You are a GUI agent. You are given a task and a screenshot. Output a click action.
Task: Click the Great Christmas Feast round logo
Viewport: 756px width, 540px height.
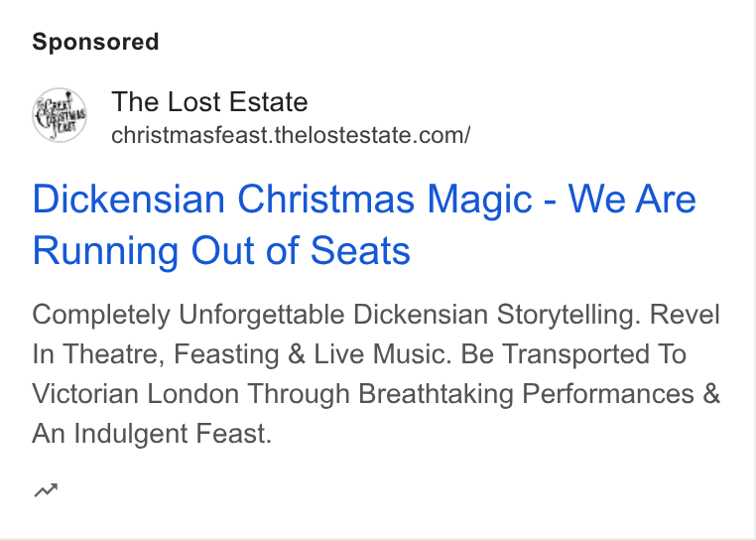click(60, 115)
